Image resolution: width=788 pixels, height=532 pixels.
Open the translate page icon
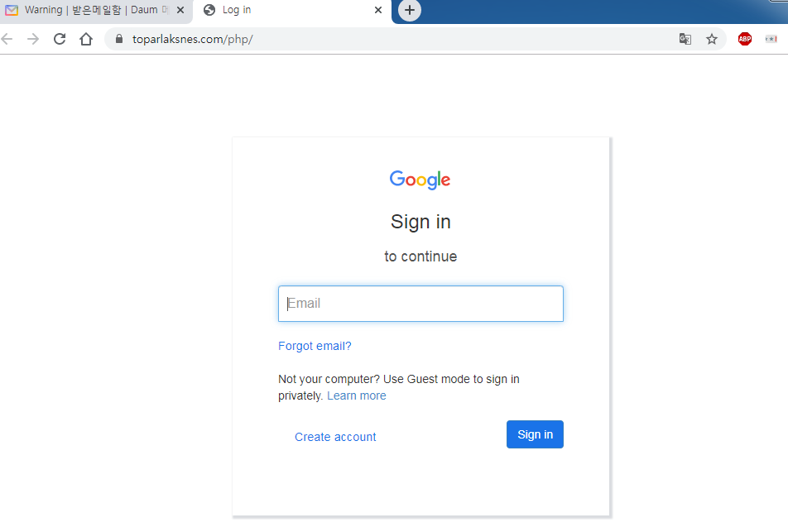685,39
